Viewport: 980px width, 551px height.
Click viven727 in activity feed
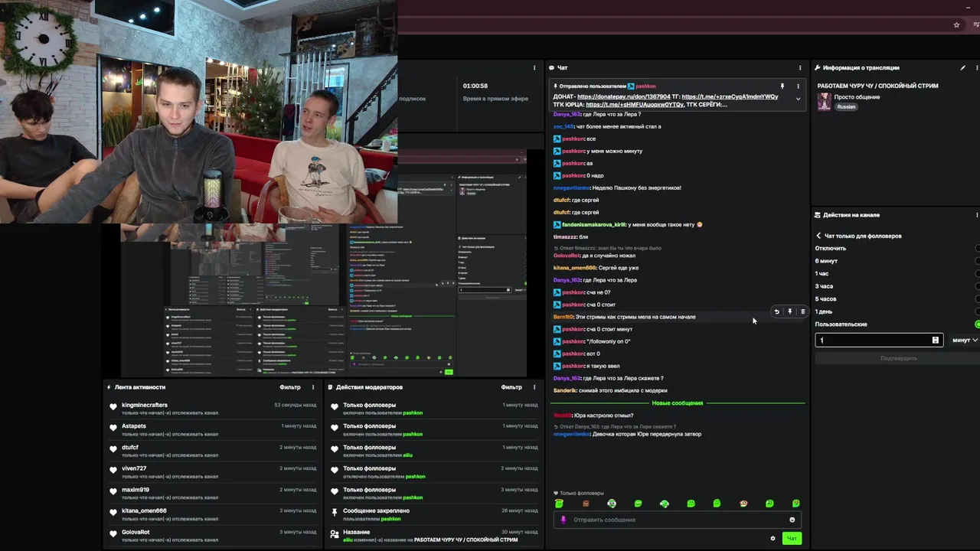pos(134,468)
